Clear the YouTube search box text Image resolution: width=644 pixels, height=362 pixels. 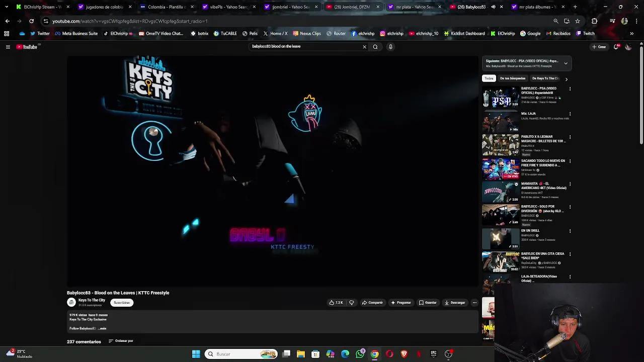(x=364, y=47)
